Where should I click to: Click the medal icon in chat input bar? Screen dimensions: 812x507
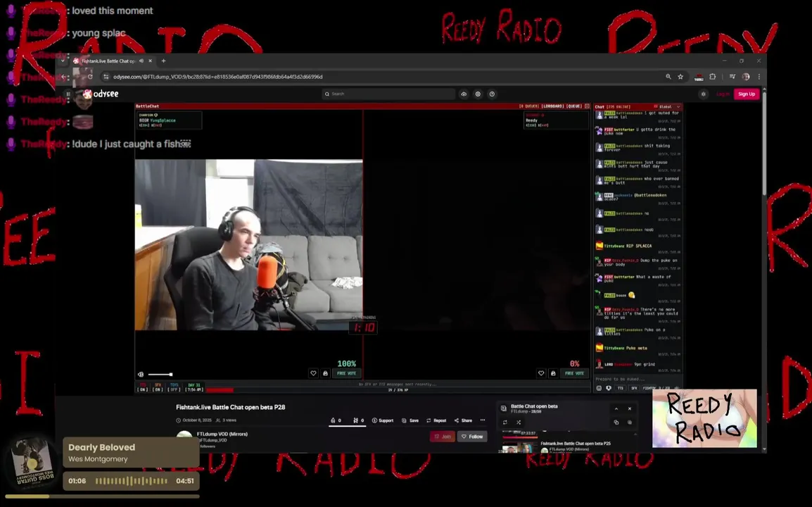(609, 388)
